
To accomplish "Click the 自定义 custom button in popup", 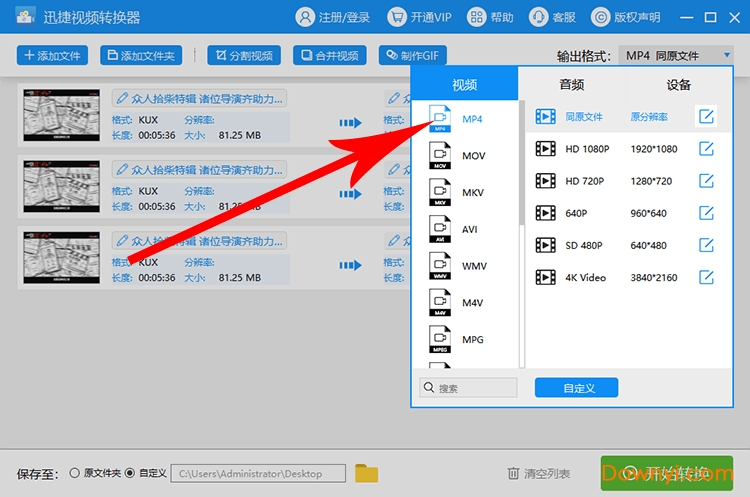I will click(576, 387).
